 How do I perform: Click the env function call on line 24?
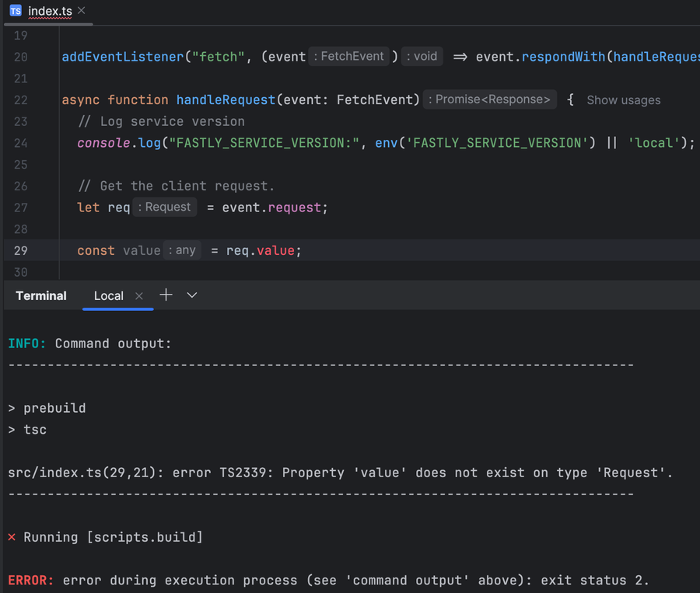[x=386, y=143]
